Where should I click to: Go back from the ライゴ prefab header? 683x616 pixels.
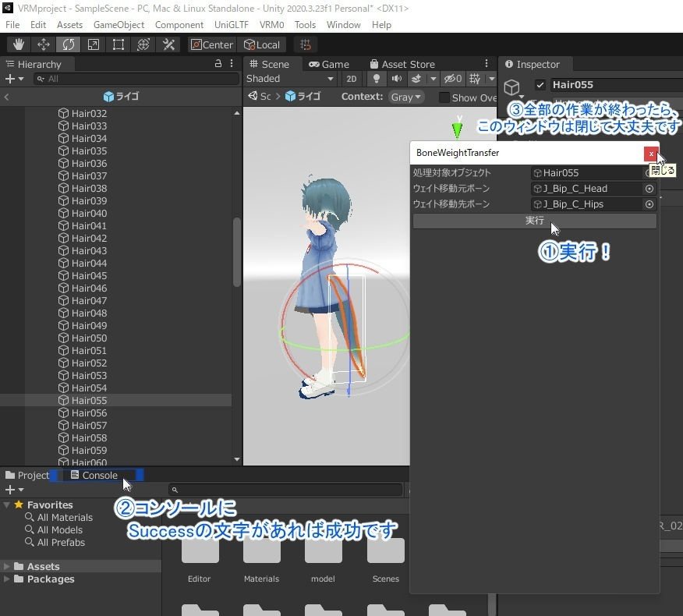6,97
